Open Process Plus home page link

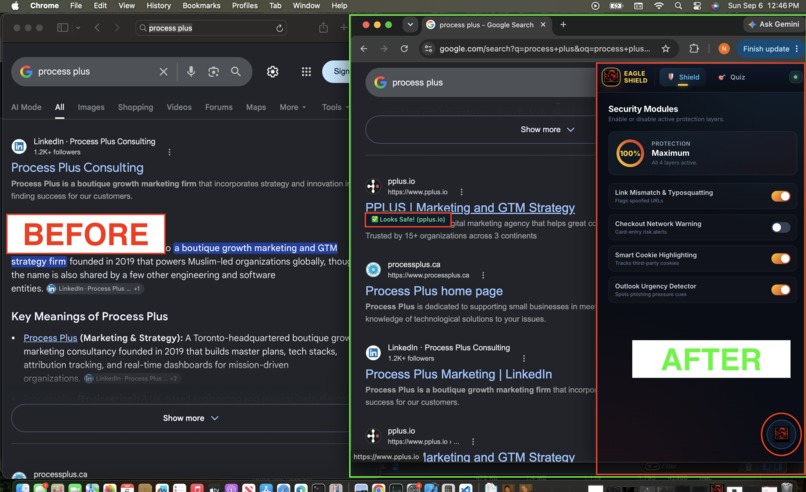434,291
